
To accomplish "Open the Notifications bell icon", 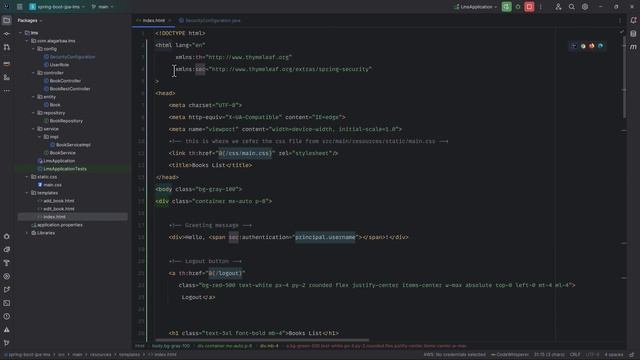I will (x=633, y=20).
